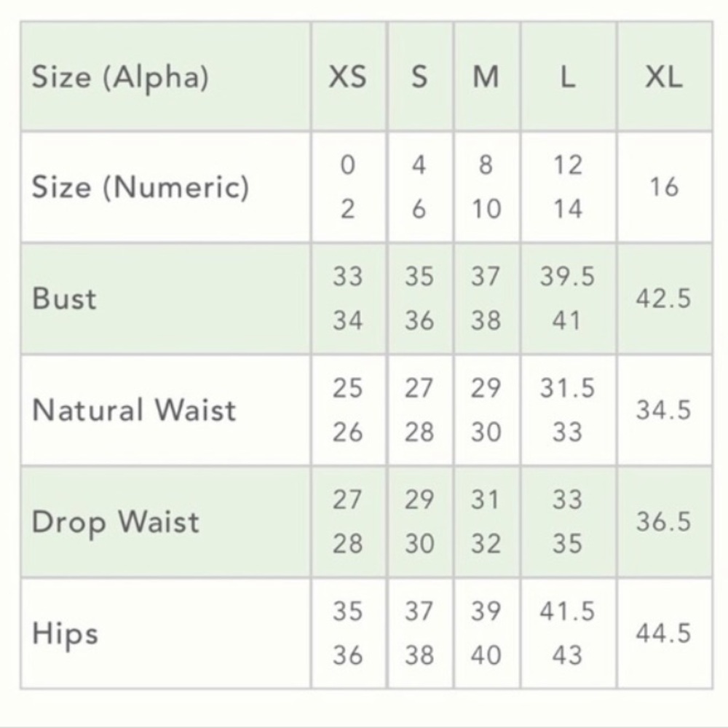728x728 pixels.
Task: Click the L natural waist cell with 31.5
Action: [x=569, y=410]
